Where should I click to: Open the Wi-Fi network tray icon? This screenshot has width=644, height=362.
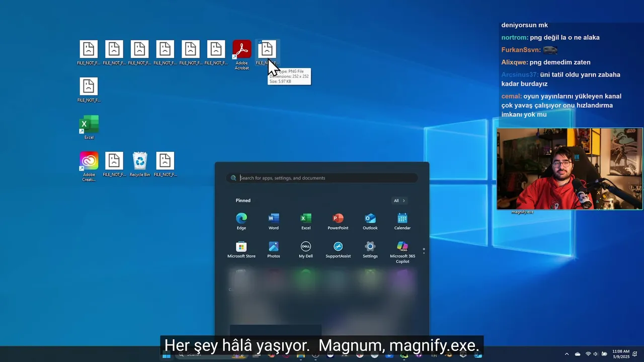click(588, 354)
